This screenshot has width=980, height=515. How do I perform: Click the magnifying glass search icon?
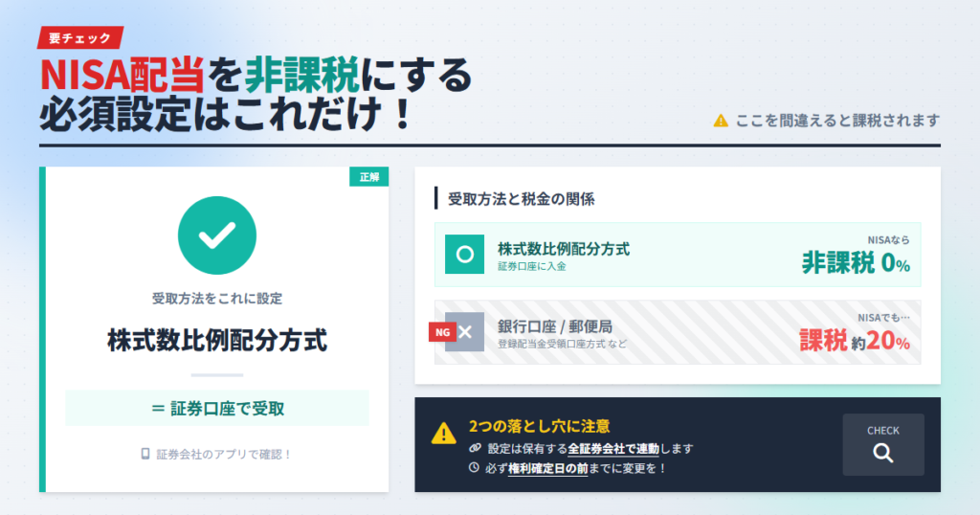(882, 454)
